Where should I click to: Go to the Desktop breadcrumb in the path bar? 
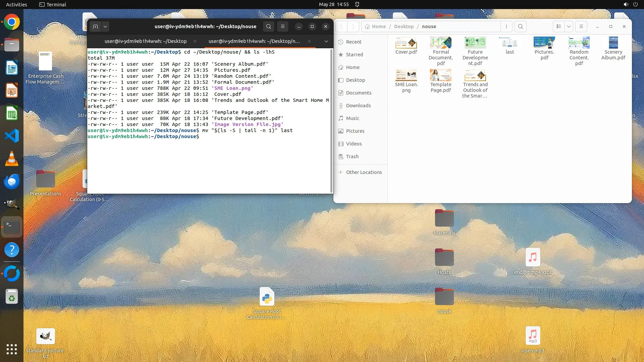404,26
